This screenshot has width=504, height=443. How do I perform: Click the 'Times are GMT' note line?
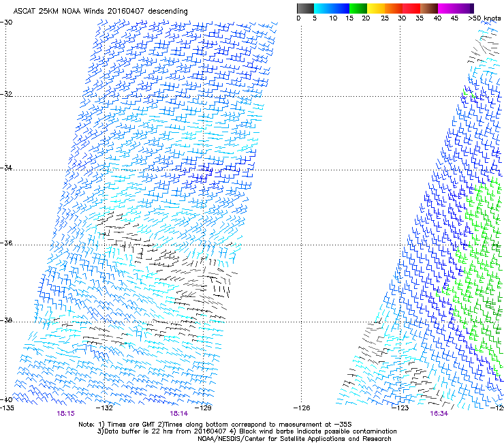215,425
